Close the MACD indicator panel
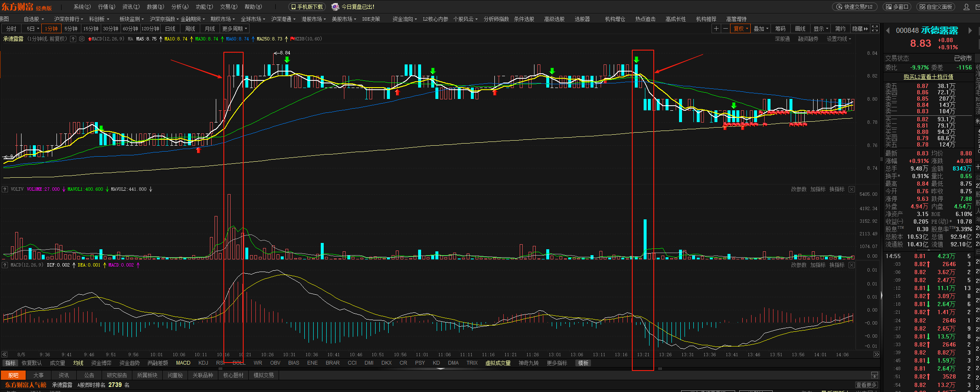This screenshot has height=392, width=980. click(851, 265)
